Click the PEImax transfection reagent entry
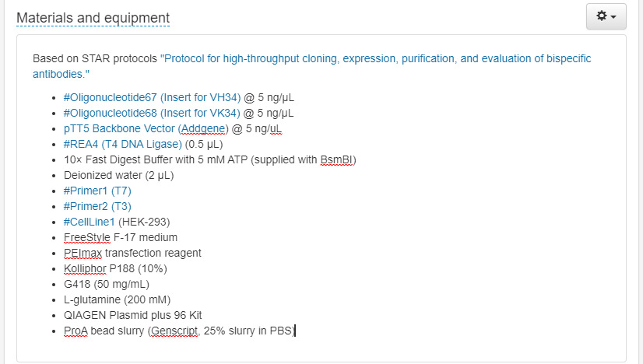This screenshot has height=364, width=643. click(x=132, y=253)
